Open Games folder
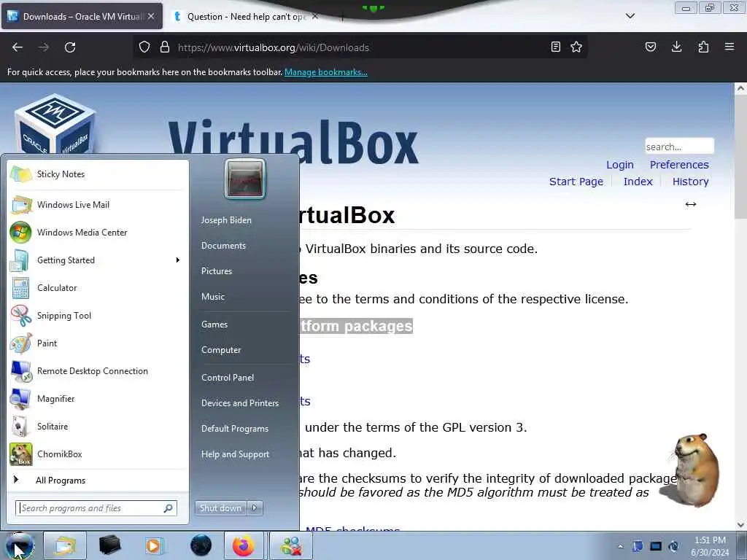 [x=214, y=324]
